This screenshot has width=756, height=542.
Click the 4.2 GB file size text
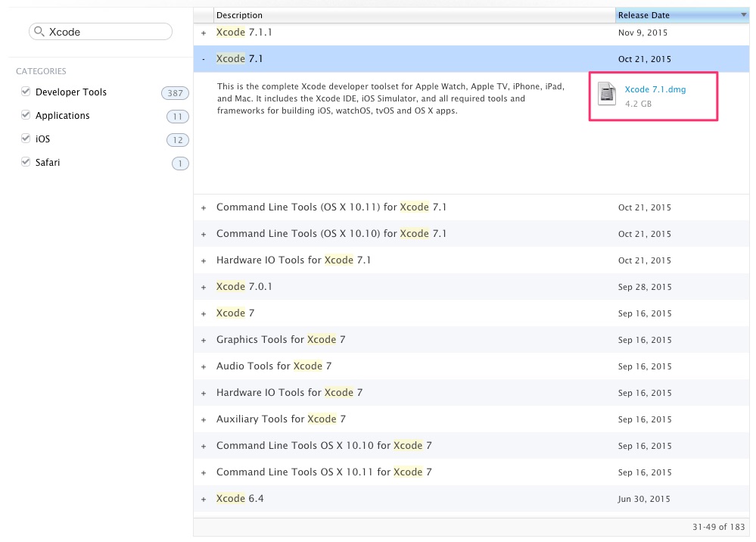638,104
